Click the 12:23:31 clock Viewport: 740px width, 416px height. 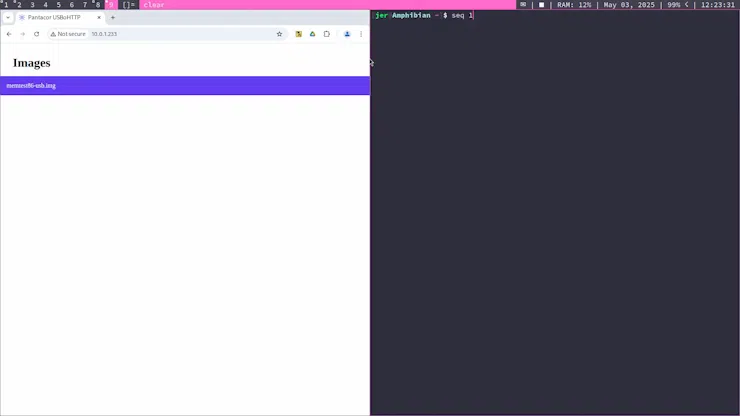[x=718, y=5]
